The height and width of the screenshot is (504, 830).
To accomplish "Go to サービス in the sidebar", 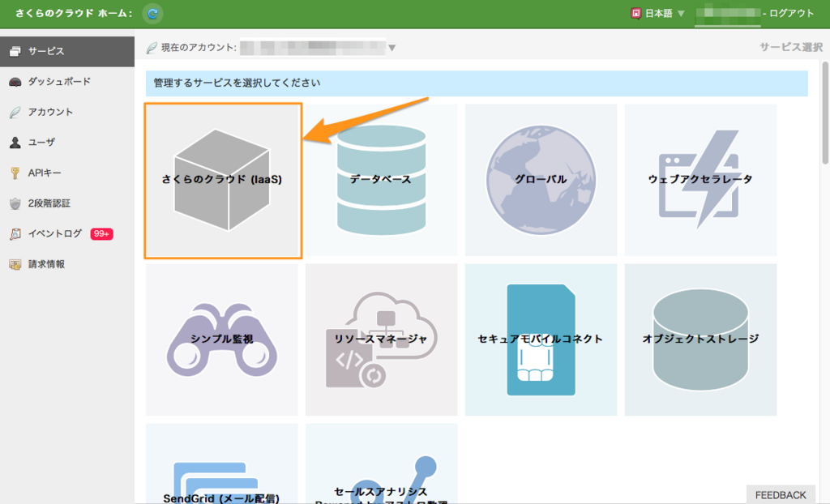I will [67, 51].
